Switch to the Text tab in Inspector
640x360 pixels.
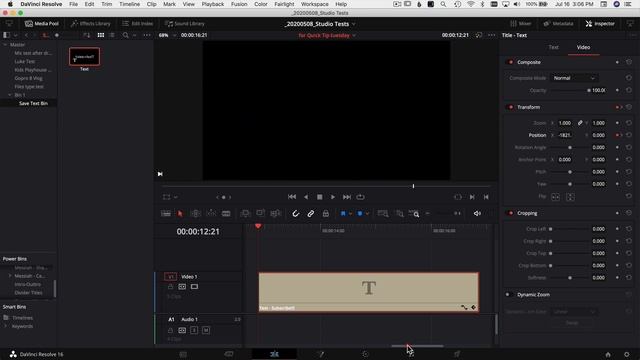[553, 47]
